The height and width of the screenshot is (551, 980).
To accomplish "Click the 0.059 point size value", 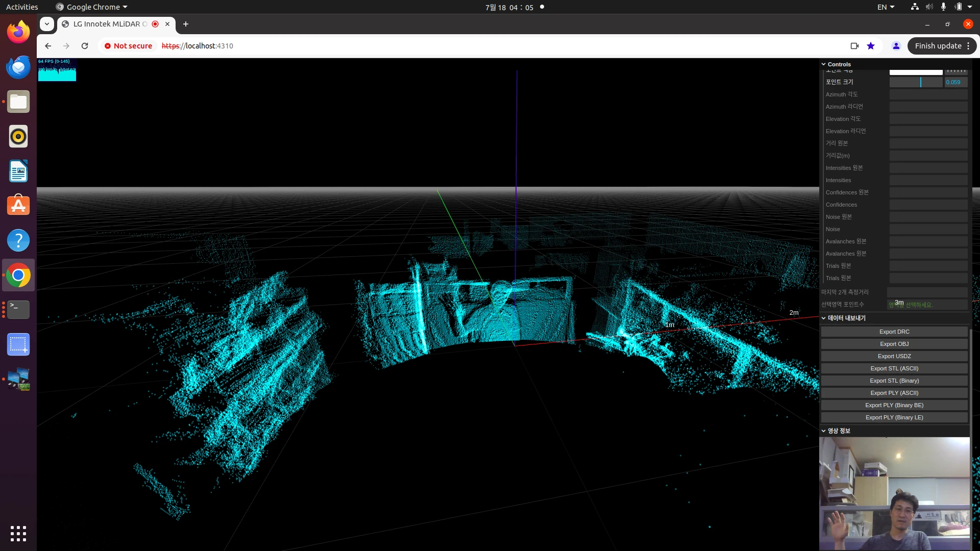I will point(955,82).
